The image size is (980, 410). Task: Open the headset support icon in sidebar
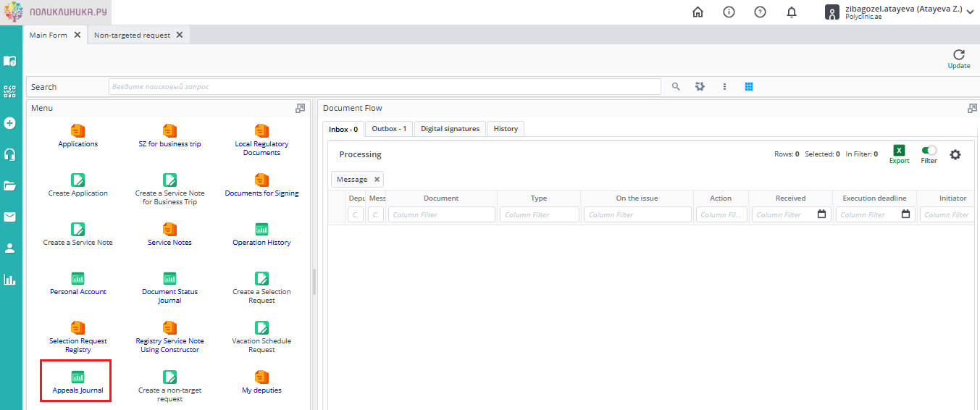[10, 154]
